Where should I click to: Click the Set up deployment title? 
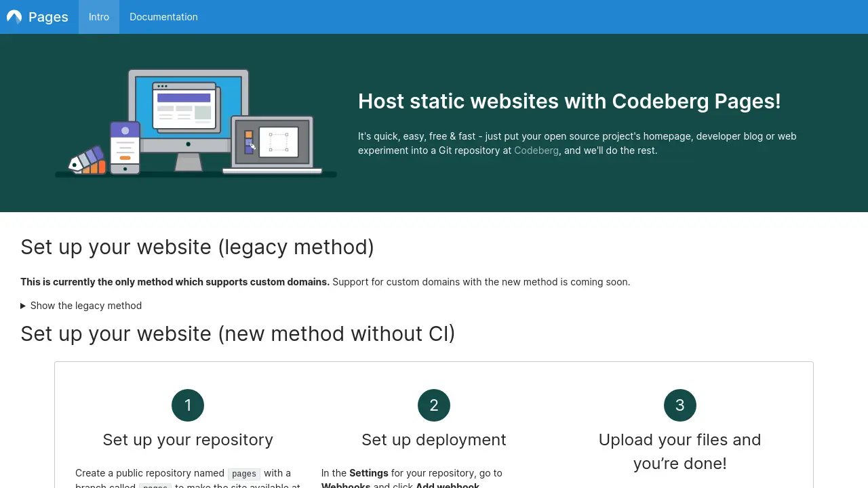coord(434,440)
